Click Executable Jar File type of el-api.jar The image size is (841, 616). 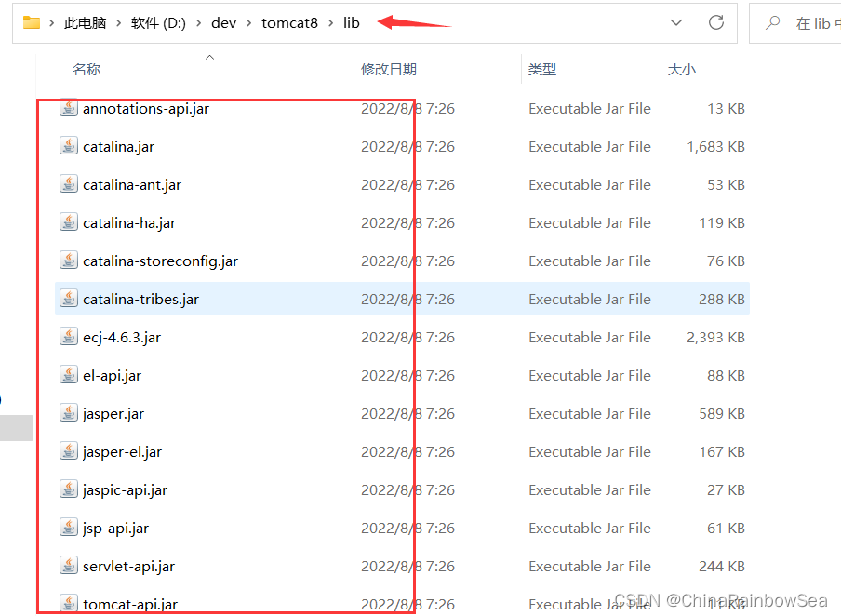click(x=590, y=375)
